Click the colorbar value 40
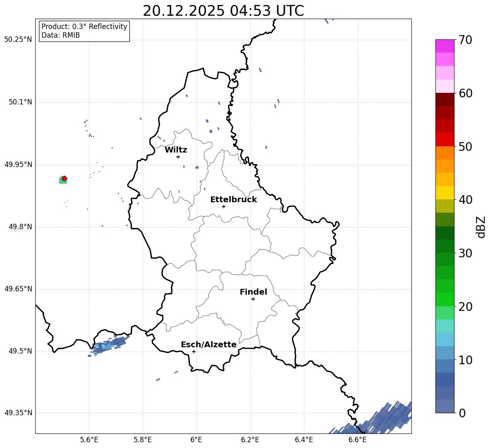The height and width of the screenshot is (448, 491). tap(465, 200)
